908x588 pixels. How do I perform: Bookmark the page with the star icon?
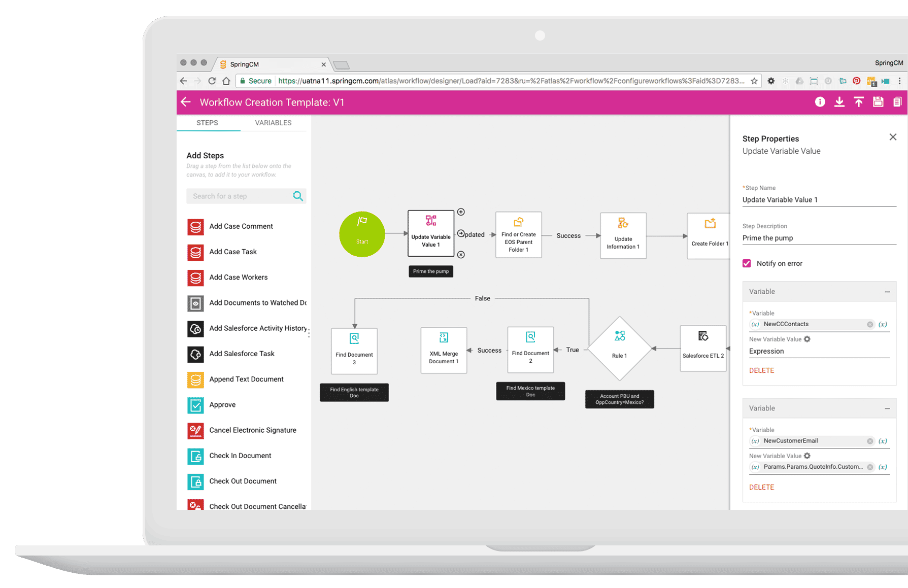754,81
